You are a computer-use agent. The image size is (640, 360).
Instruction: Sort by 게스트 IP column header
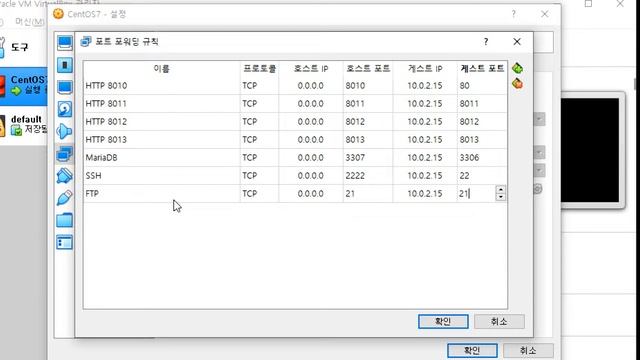[x=425, y=69]
